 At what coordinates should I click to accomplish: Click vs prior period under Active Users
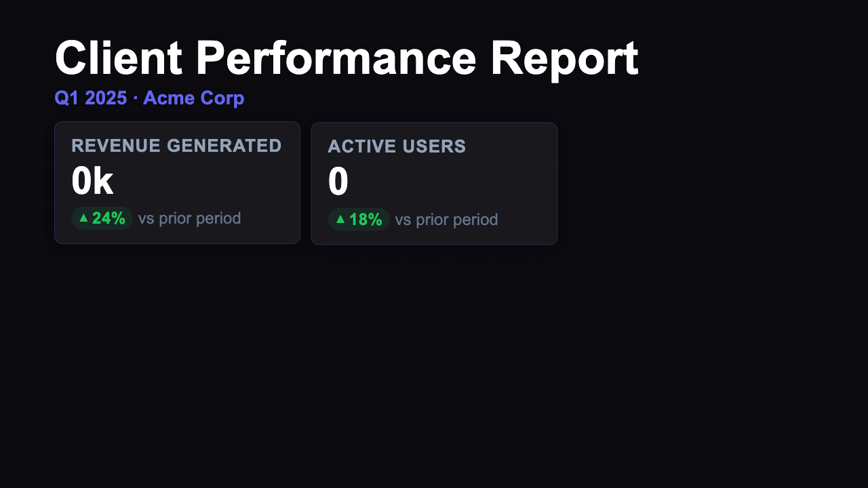(x=446, y=219)
